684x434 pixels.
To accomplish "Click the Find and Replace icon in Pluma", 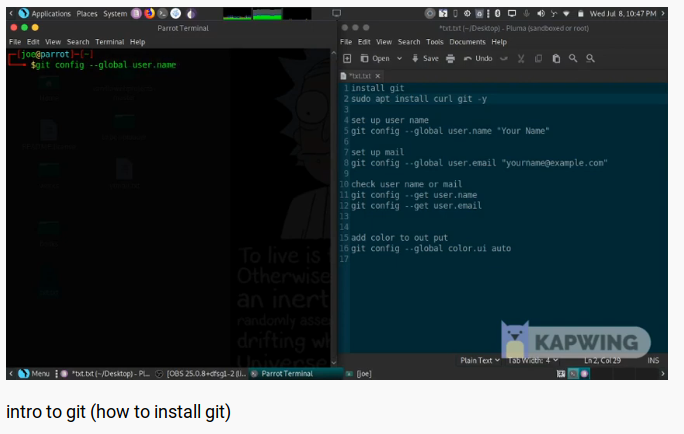I will [x=591, y=58].
